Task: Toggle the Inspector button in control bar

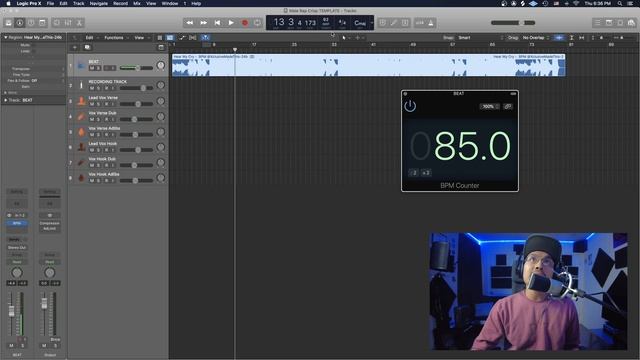Action: (x=20, y=23)
